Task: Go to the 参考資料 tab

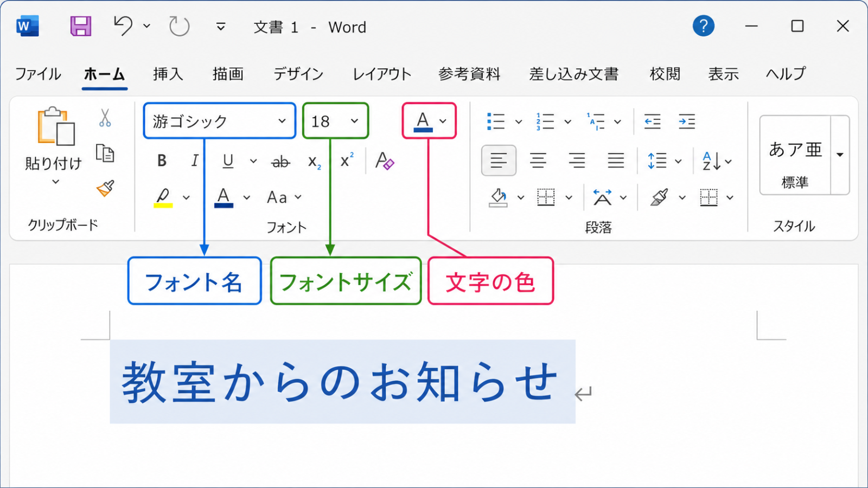Action: (x=469, y=74)
